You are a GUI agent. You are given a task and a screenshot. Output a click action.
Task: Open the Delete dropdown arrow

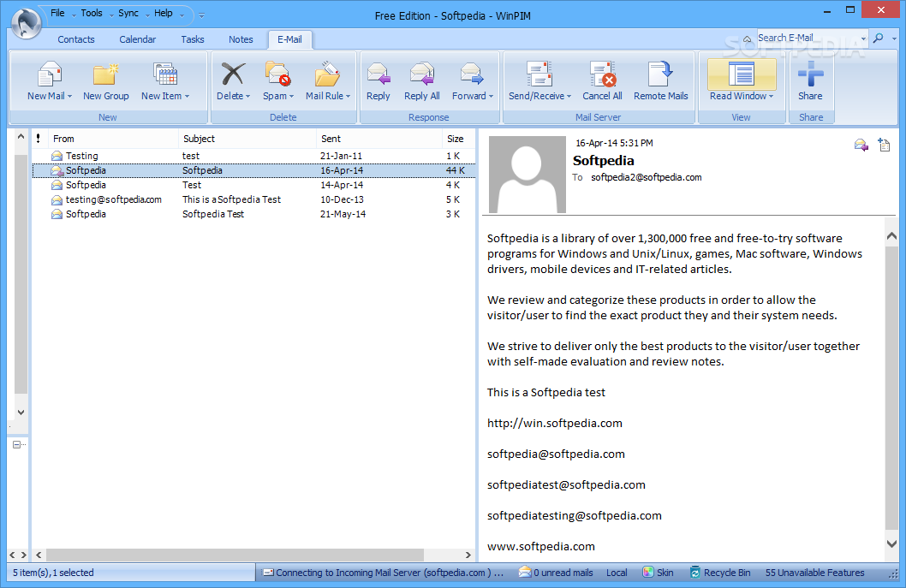[247, 97]
